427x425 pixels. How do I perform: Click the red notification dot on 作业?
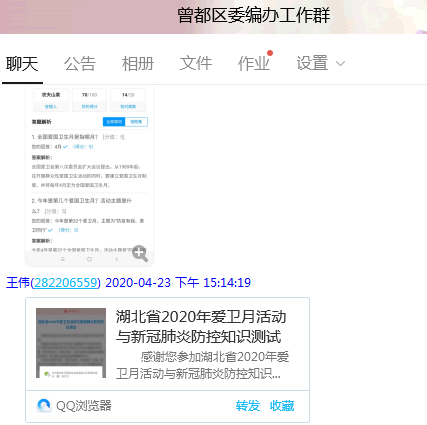tap(270, 53)
